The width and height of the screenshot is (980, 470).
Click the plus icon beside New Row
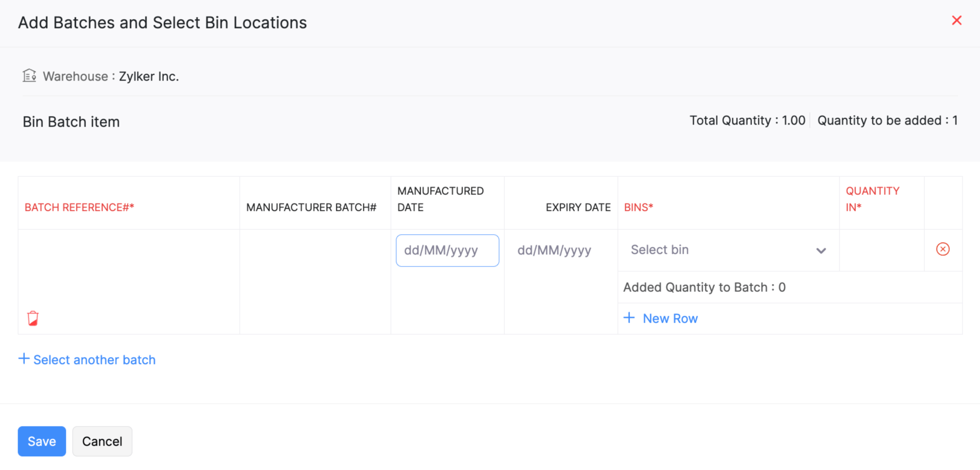[629, 318]
